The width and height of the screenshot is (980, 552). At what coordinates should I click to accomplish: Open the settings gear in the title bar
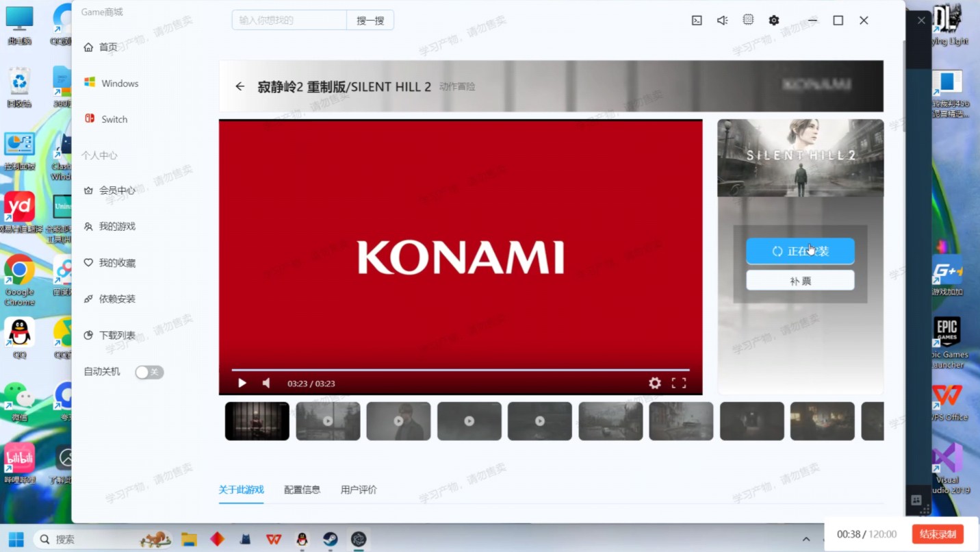774,21
